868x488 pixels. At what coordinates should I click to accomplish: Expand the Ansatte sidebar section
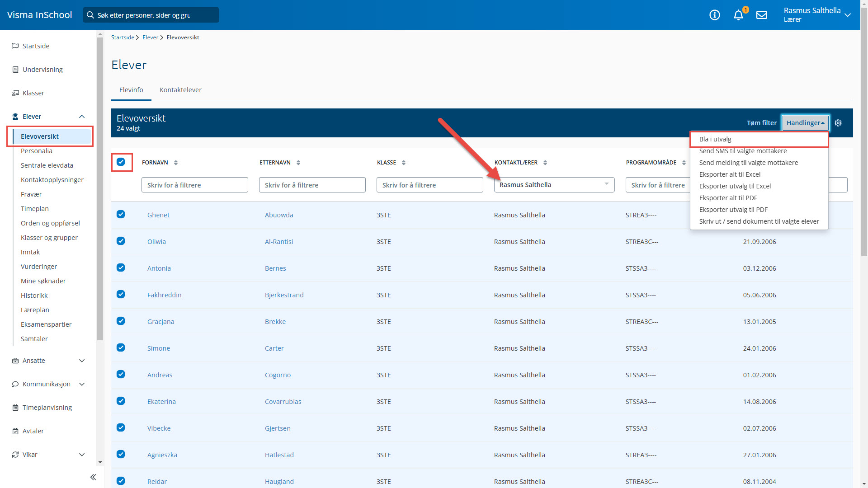pos(82,361)
